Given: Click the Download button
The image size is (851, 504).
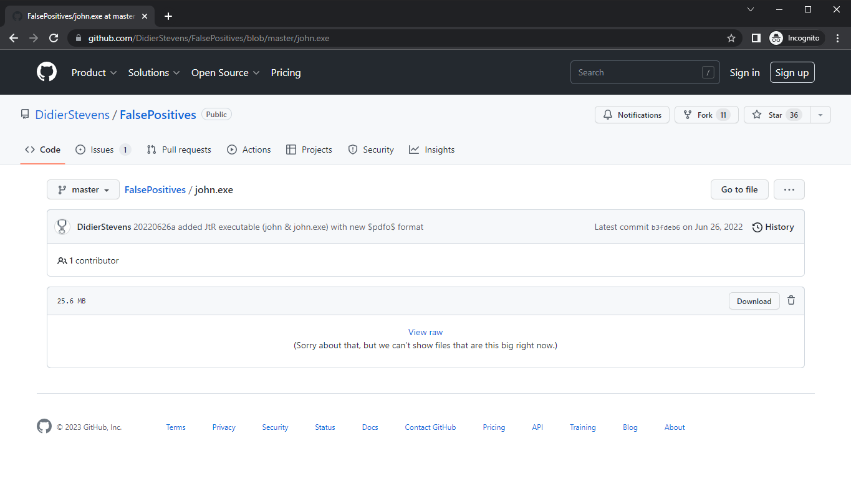Looking at the screenshot, I should [x=754, y=301].
